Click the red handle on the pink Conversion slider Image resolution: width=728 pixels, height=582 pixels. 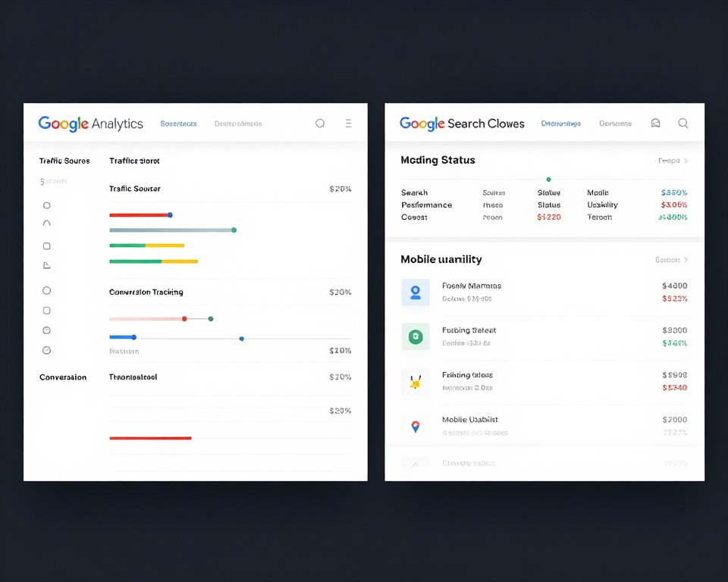pyautogui.click(x=184, y=319)
